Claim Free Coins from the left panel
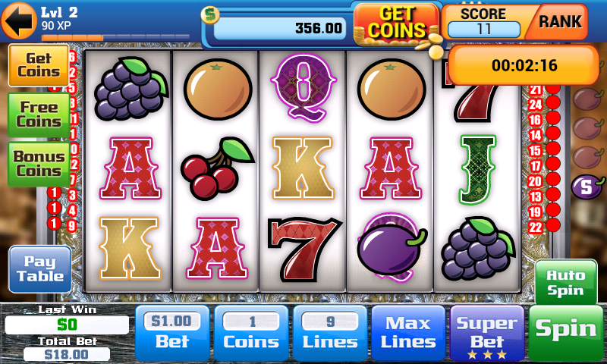Viewport: 607px width, 364px height. point(39,115)
